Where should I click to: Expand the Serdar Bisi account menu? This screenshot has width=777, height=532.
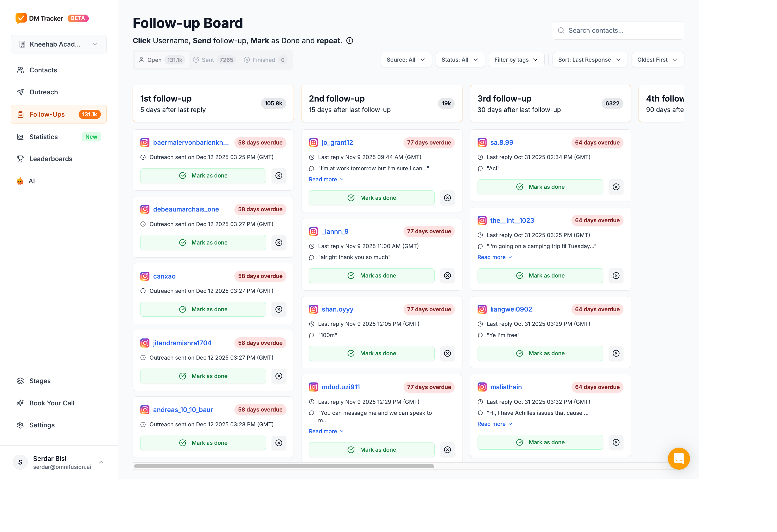pyautogui.click(x=59, y=462)
